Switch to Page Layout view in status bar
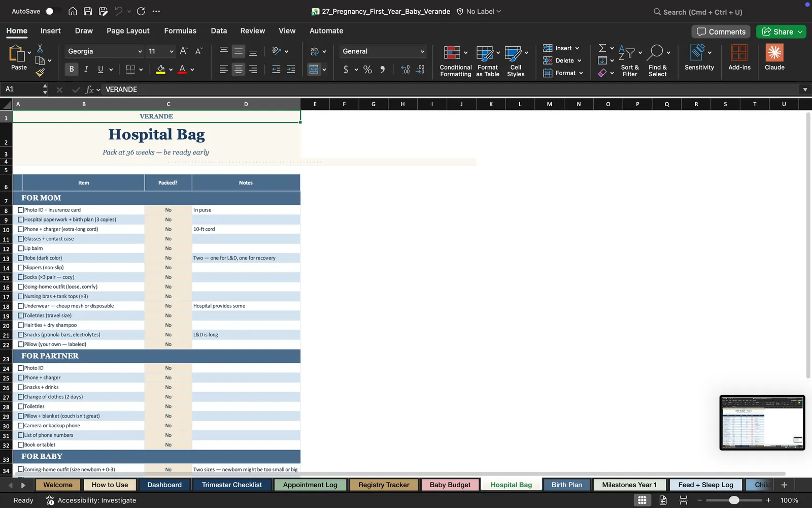 (x=663, y=500)
